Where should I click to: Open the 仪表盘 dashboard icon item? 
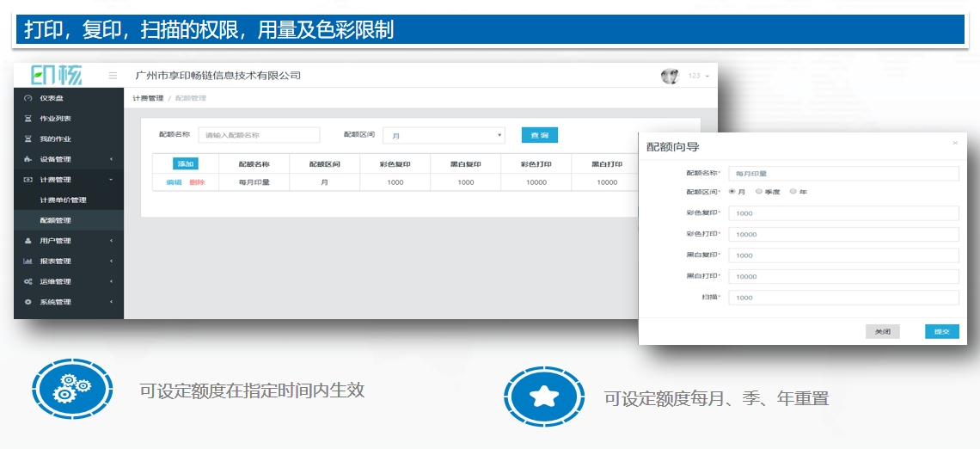[28, 98]
